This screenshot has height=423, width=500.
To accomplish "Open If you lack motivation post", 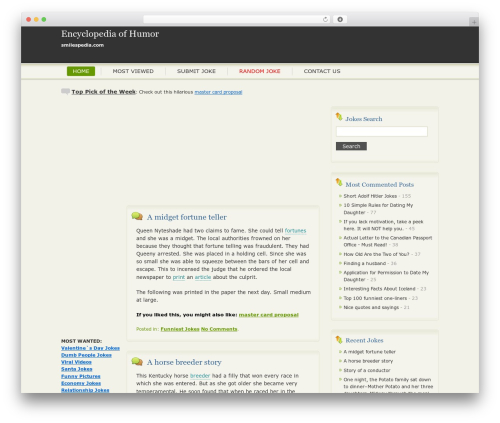I will pos(383,225).
